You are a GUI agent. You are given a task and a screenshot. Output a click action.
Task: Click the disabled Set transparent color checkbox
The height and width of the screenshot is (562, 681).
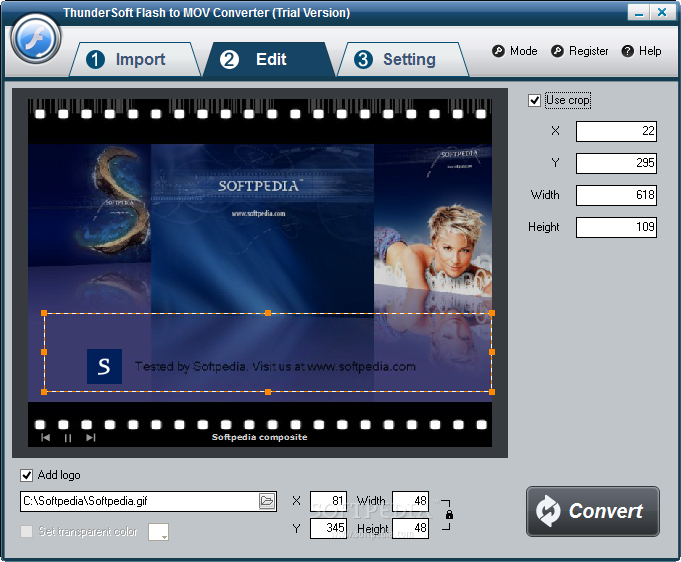coord(26,531)
